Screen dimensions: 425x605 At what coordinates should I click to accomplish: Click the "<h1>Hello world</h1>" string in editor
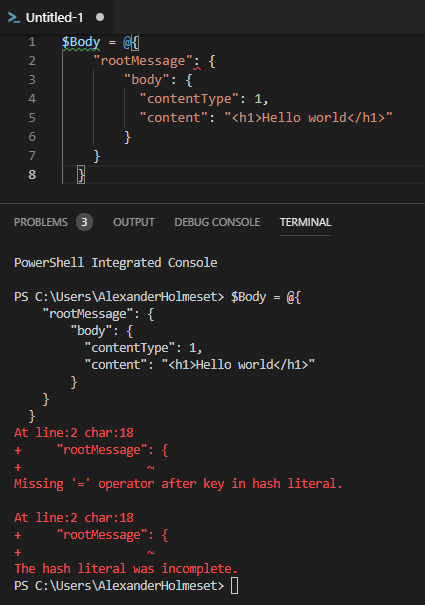(x=308, y=118)
